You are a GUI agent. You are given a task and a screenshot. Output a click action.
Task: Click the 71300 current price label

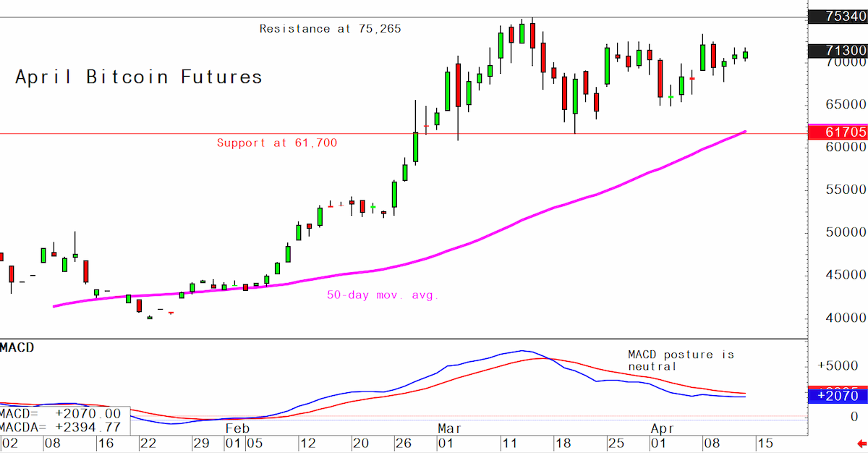[x=838, y=50]
